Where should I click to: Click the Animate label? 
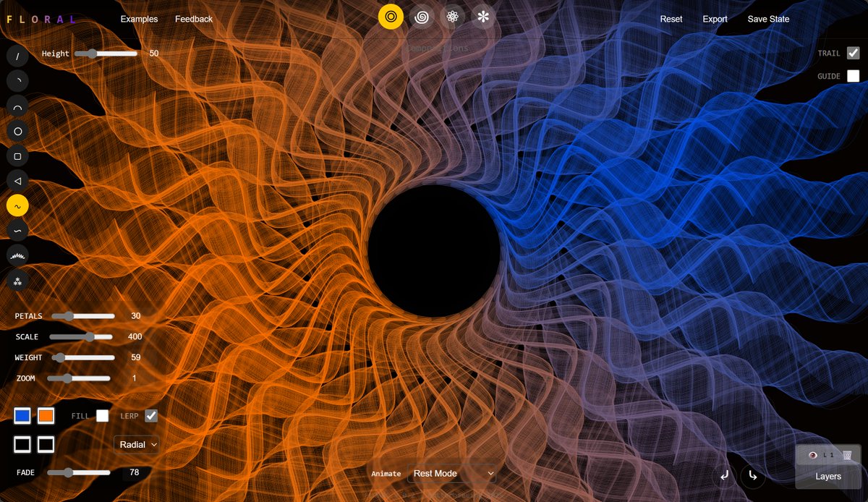coord(386,474)
